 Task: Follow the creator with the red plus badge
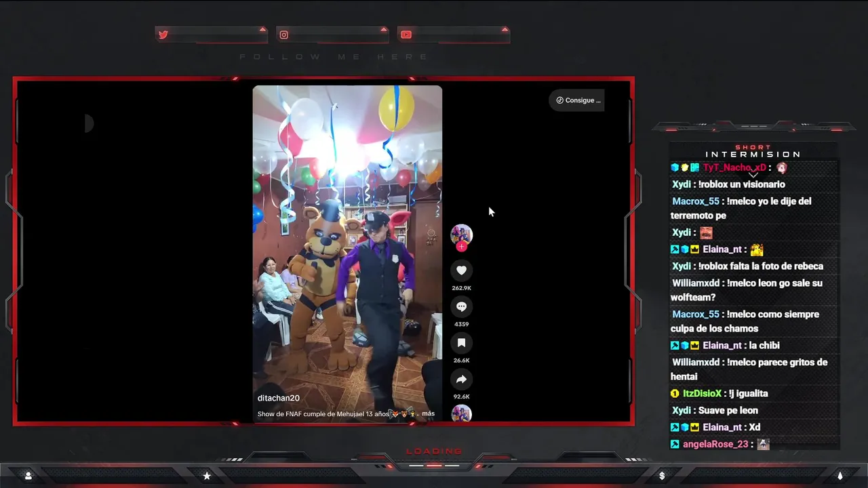point(461,247)
